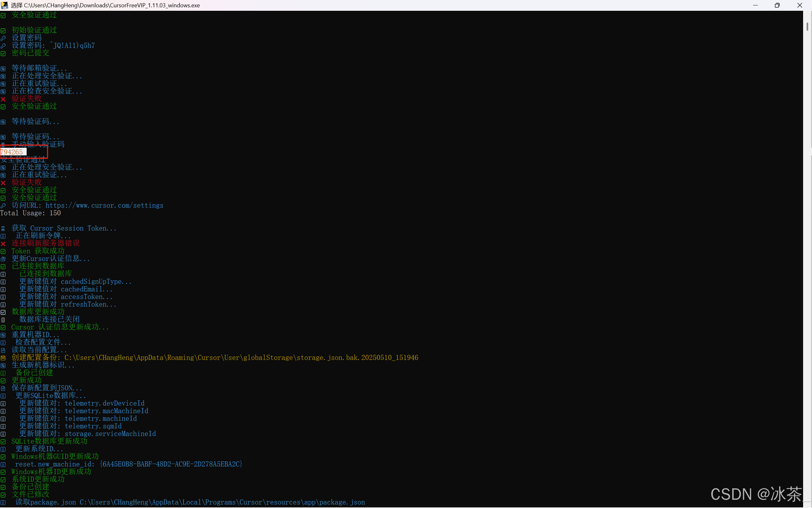Click green checkmark beside SQLite数据库更新成功
This screenshot has width=812, height=508.
tap(3, 442)
